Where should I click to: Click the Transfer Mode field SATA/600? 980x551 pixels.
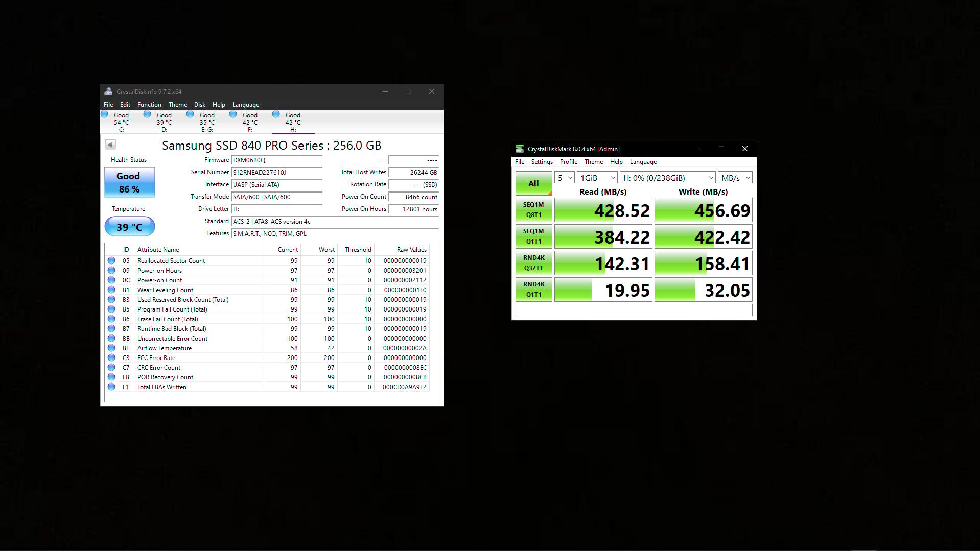276,197
